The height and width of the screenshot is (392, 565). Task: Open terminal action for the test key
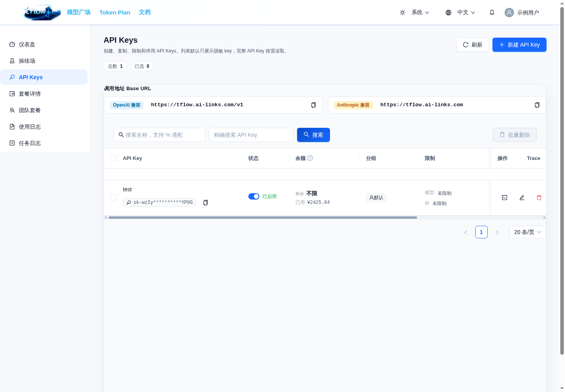point(505,198)
